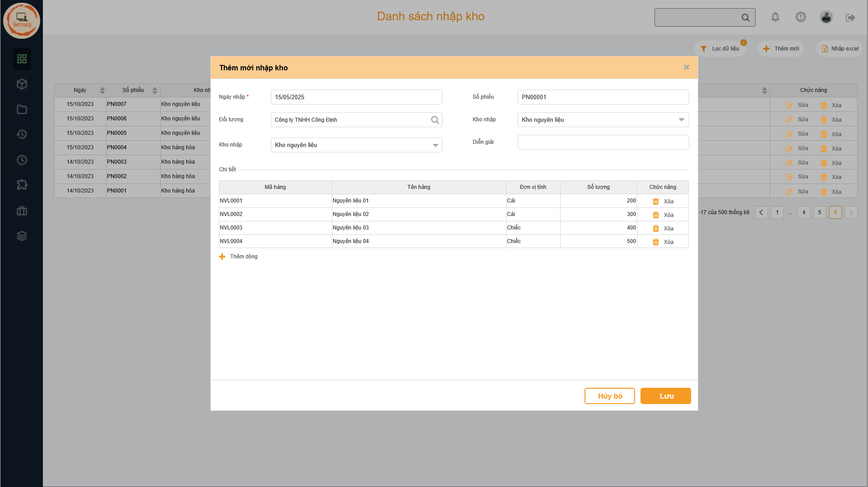
Task: Open the user profile avatar icon
Action: click(x=826, y=17)
